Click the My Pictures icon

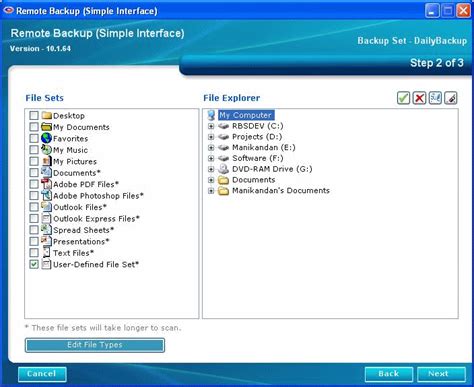(x=47, y=161)
